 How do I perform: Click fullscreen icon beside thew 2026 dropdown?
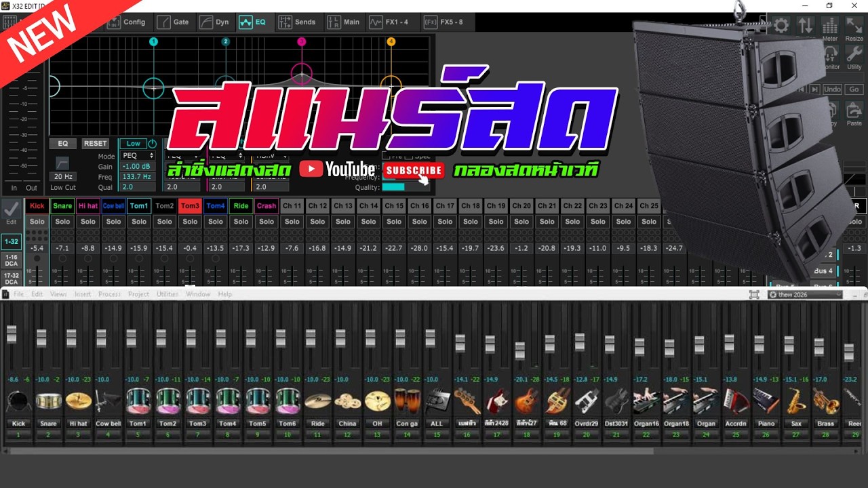pos(754,294)
